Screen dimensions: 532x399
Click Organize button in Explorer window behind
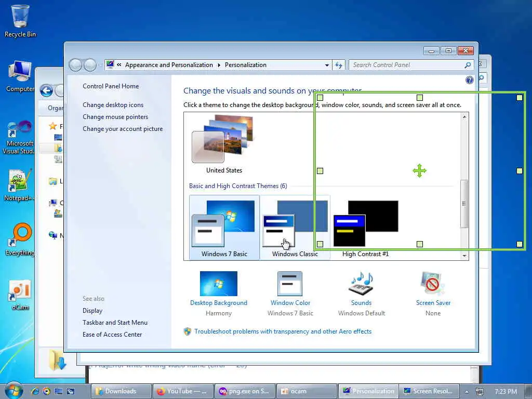(55, 108)
